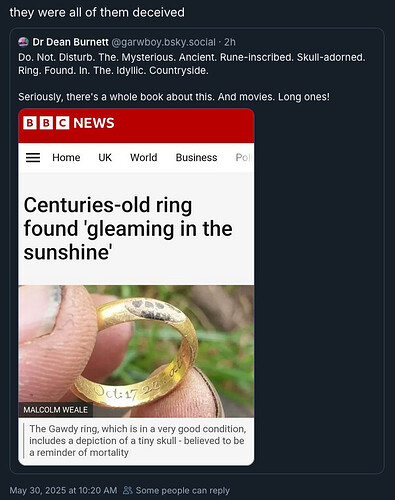Open the gold ring photo
The image size is (395, 500).
(136, 351)
